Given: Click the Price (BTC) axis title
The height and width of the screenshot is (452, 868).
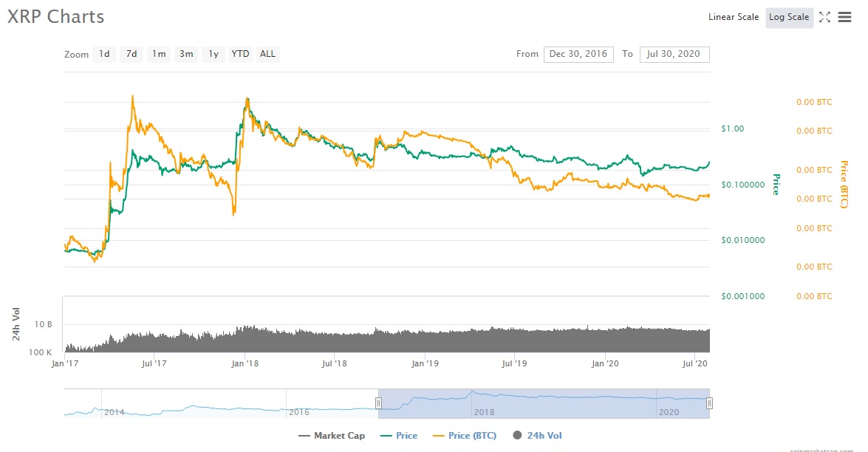Looking at the screenshot, I should click(x=844, y=184).
